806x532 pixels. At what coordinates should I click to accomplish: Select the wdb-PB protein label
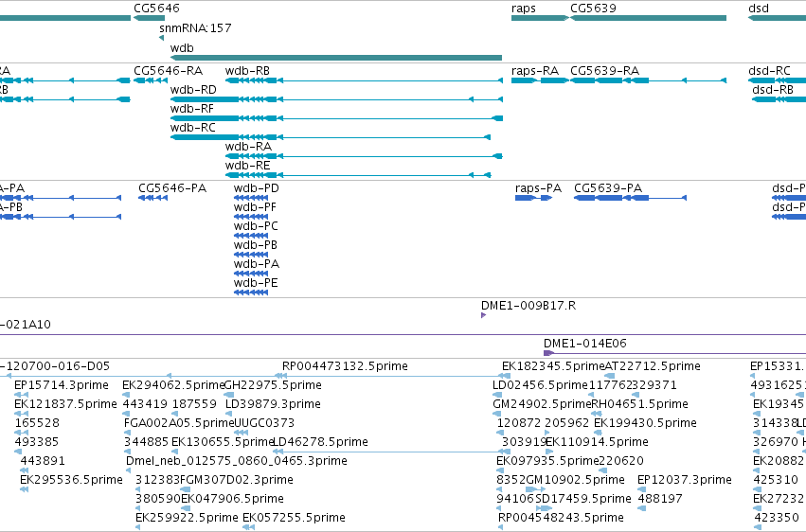pos(256,245)
